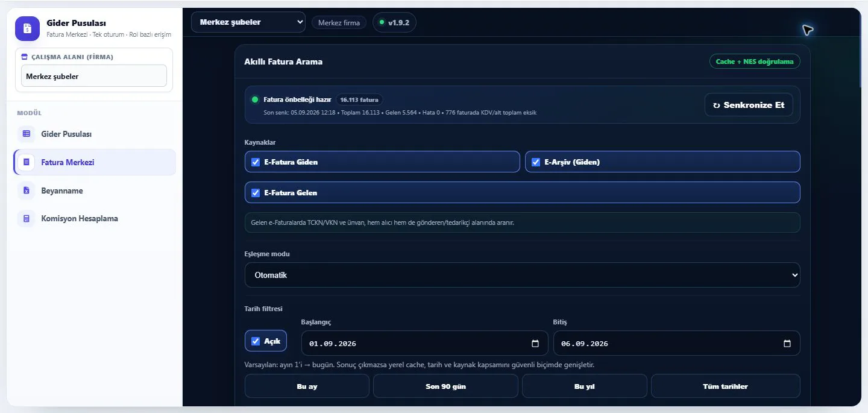The image size is (868, 413).
Task: Disable the Açık date filter checkbox
Action: pyautogui.click(x=256, y=341)
